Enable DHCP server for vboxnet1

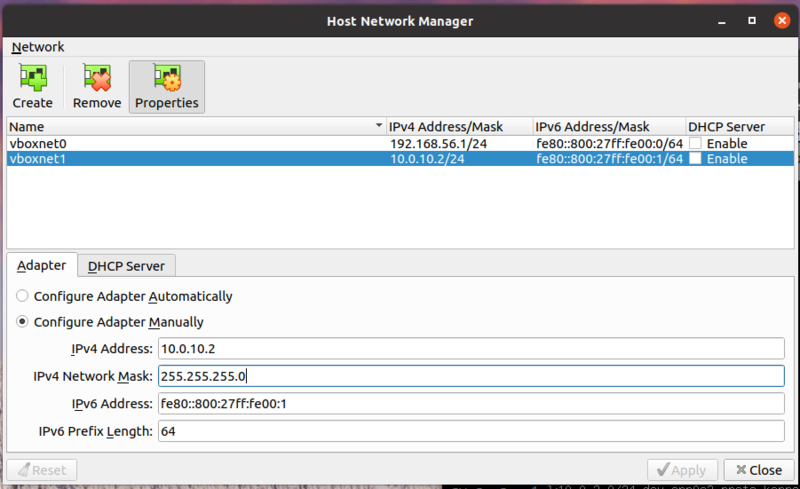coord(695,160)
